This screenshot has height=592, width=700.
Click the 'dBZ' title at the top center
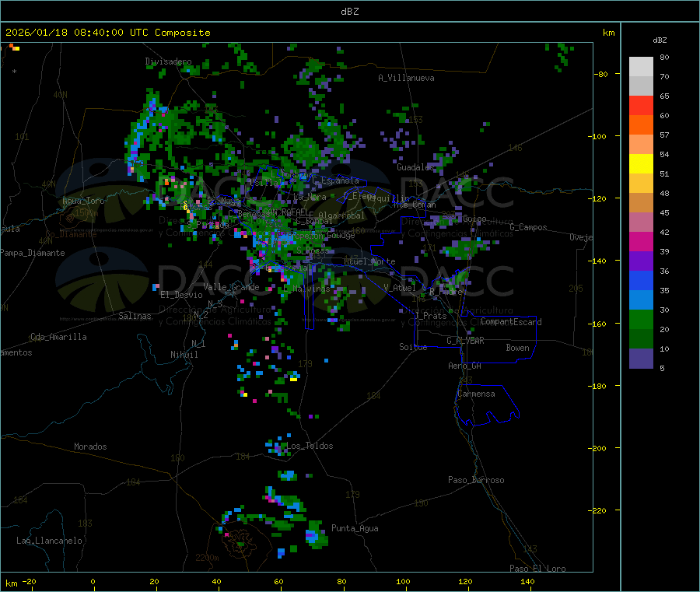click(349, 11)
